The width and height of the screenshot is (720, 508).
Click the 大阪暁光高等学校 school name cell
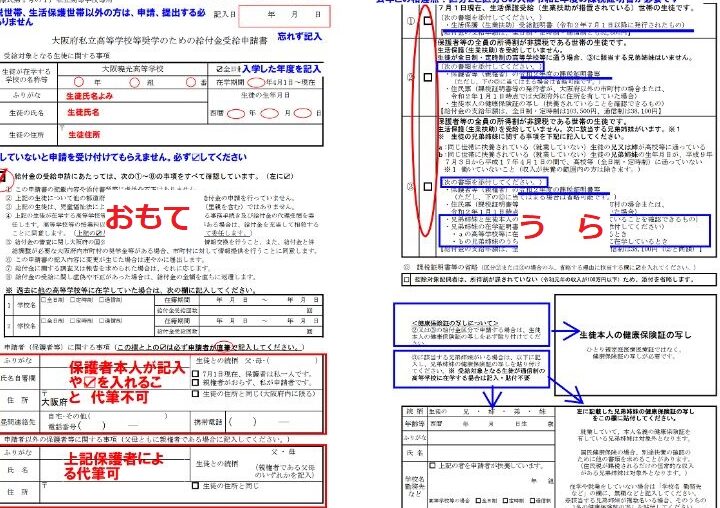click(x=133, y=69)
